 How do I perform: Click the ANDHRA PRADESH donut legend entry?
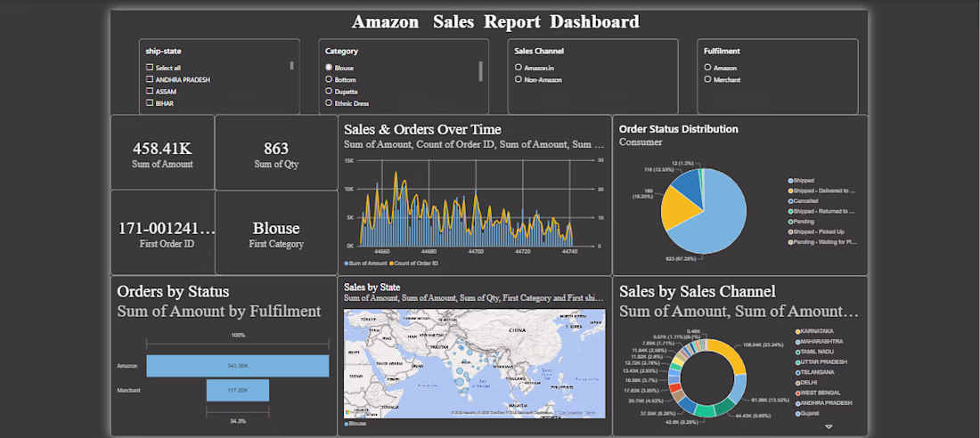(822, 403)
